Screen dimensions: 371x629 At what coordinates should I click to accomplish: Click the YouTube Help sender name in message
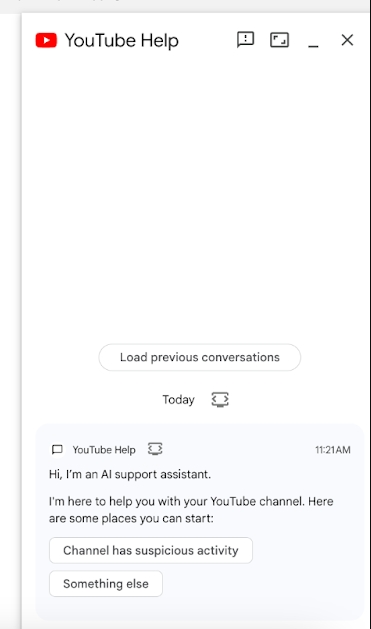[x=104, y=450]
